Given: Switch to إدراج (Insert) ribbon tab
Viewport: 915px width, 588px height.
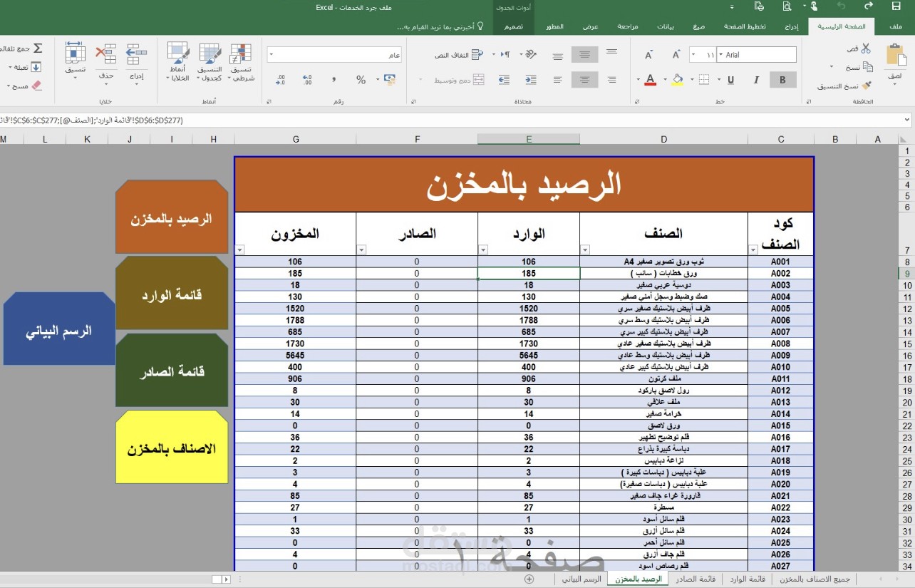Looking at the screenshot, I should coord(790,27).
